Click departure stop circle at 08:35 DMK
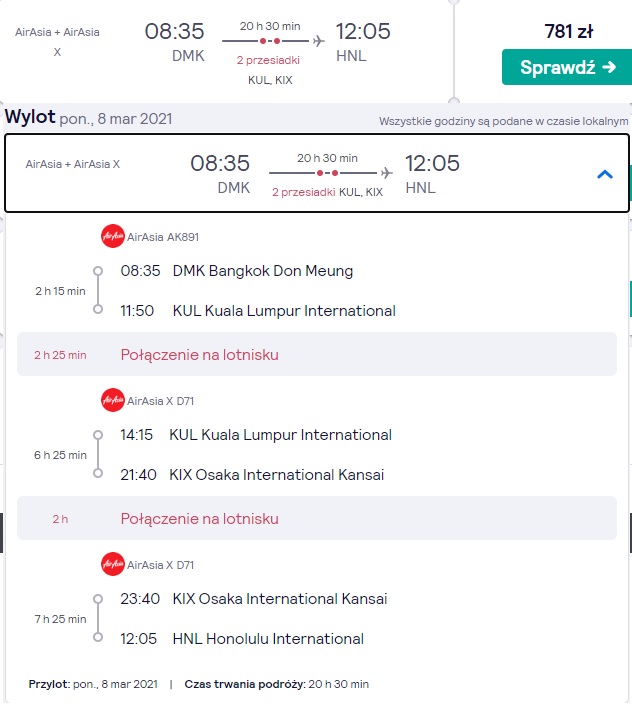 [98, 271]
